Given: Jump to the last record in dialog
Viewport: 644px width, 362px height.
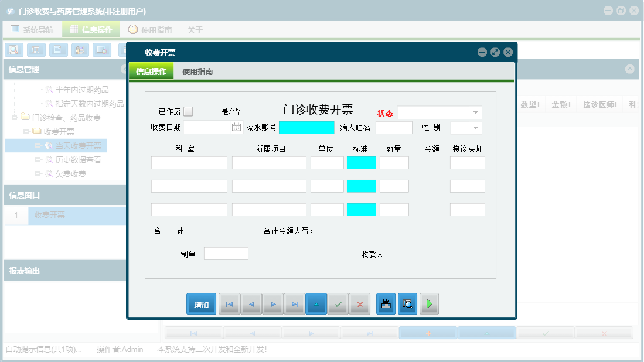Looking at the screenshot, I should click(295, 304).
